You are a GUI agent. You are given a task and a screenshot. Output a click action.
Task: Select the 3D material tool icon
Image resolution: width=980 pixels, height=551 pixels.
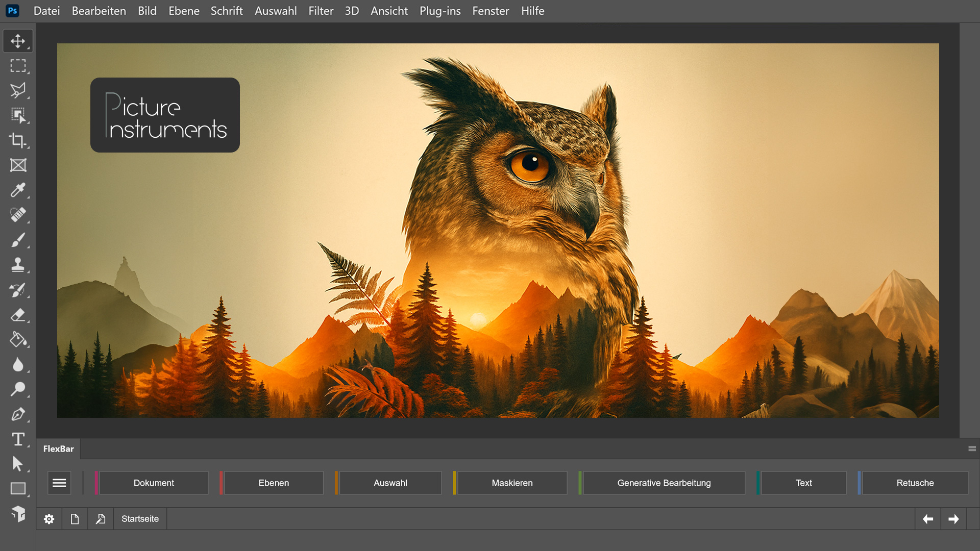point(18,514)
